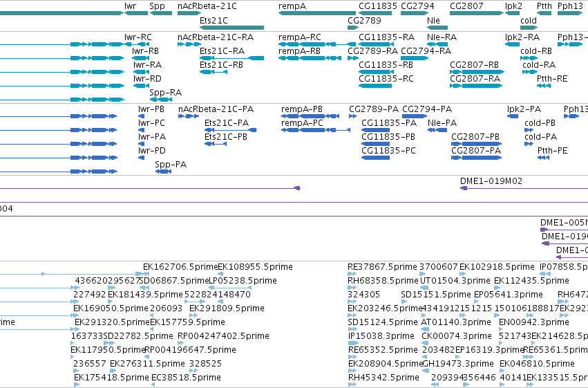
Task: Select the CG2789 gene label
Action: (364, 20)
